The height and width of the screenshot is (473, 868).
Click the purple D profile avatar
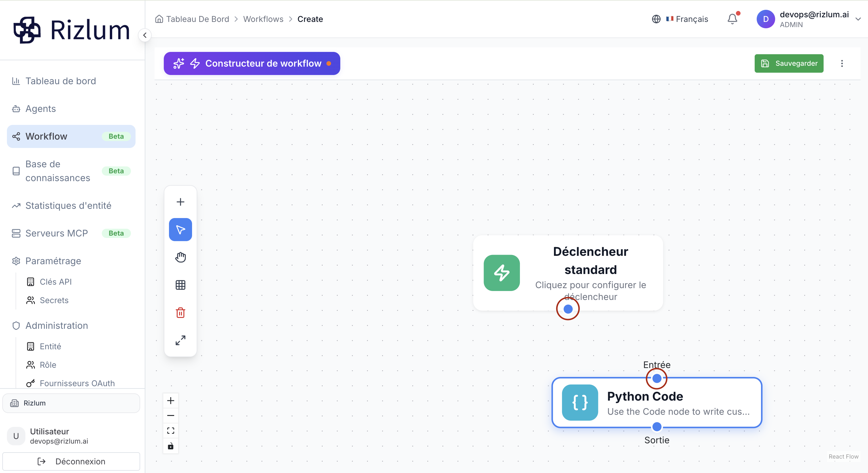pos(766,19)
